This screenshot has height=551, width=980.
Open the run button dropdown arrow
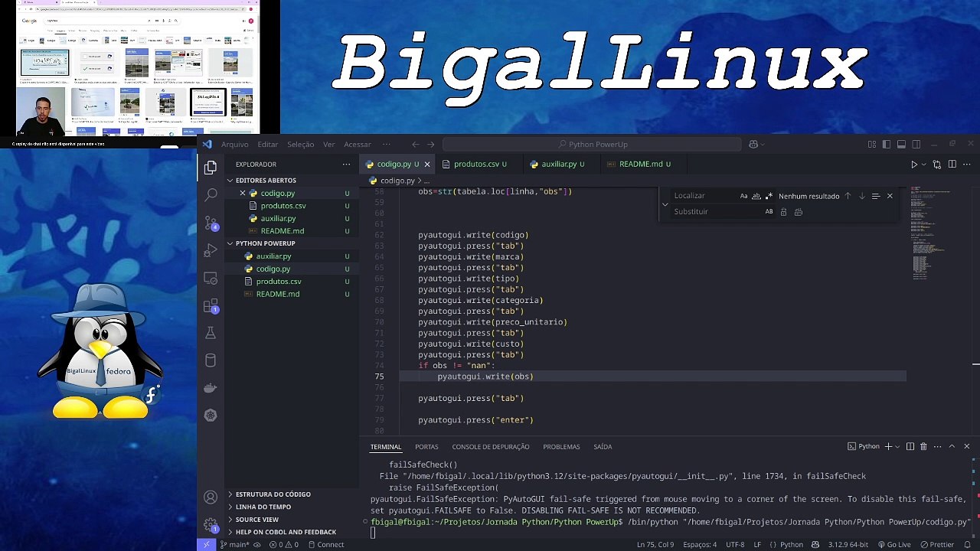pyautogui.click(x=923, y=165)
